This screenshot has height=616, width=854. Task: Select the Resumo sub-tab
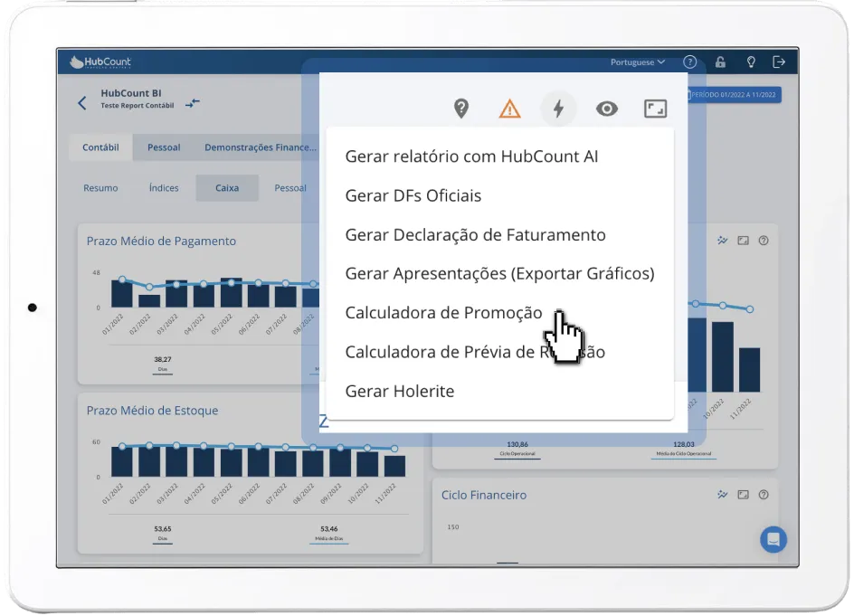pos(100,188)
